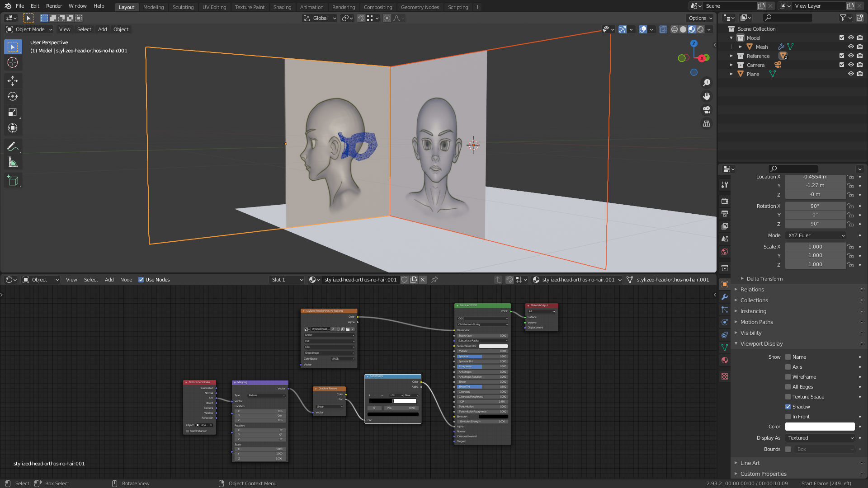The width and height of the screenshot is (868, 488).
Task: Select the Measure ruler tool
Action: (x=13, y=163)
